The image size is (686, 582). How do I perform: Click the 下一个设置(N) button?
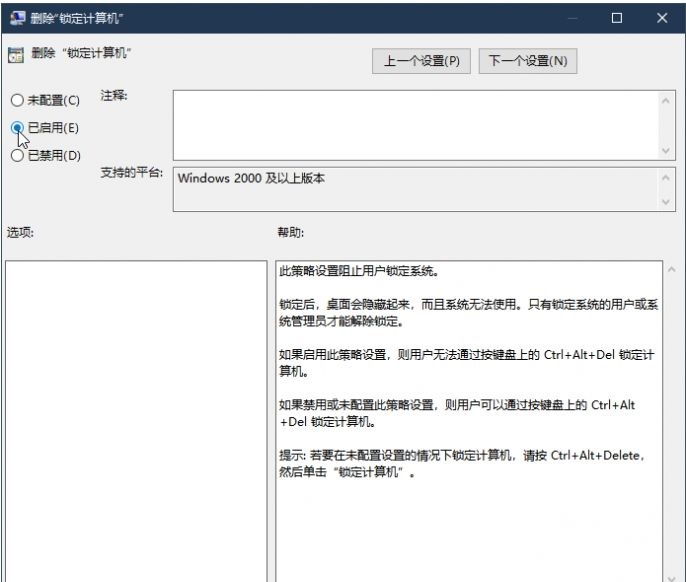528,61
